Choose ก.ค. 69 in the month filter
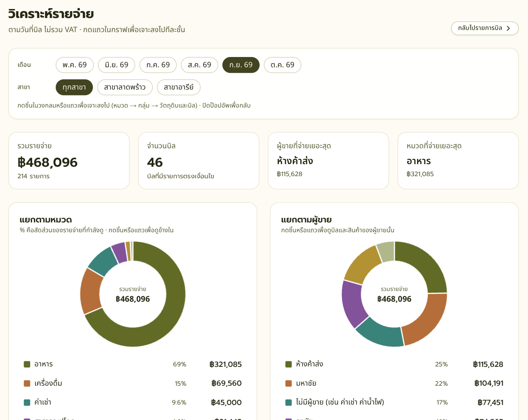The width and height of the screenshot is (528, 420). coord(158,65)
